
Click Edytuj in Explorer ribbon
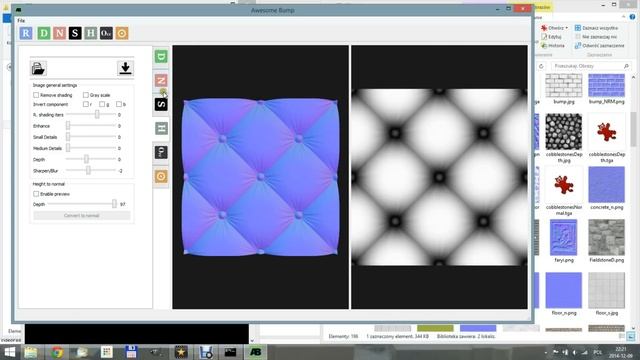pyautogui.click(x=551, y=37)
